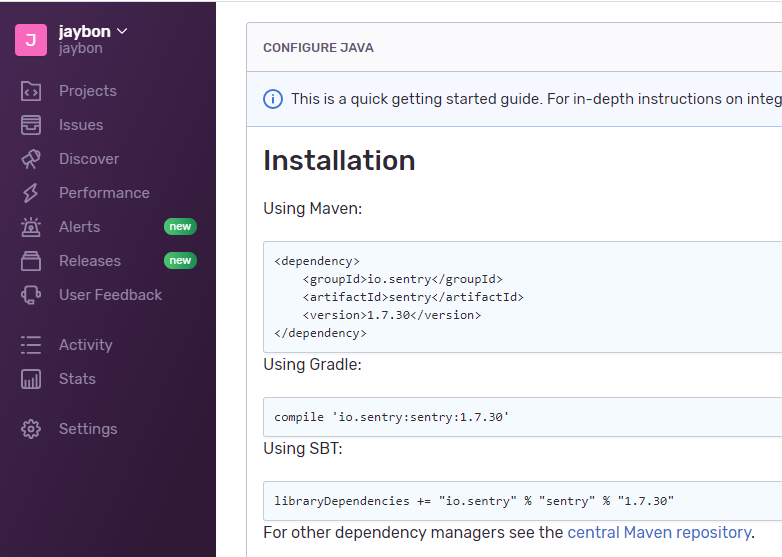Open User Feedback in the sidebar

110,295
